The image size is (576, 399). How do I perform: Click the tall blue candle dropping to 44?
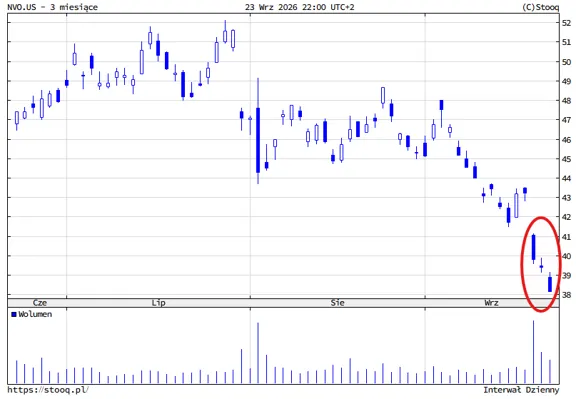[258, 140]
